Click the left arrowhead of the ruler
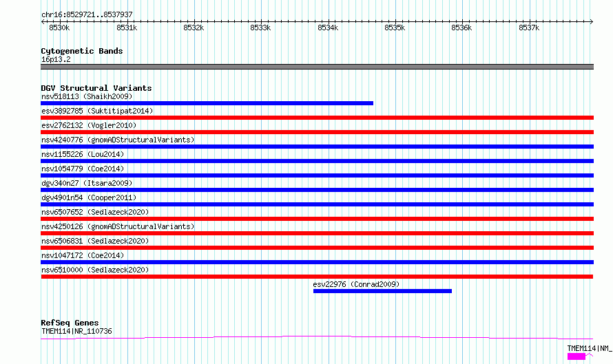 43,22
